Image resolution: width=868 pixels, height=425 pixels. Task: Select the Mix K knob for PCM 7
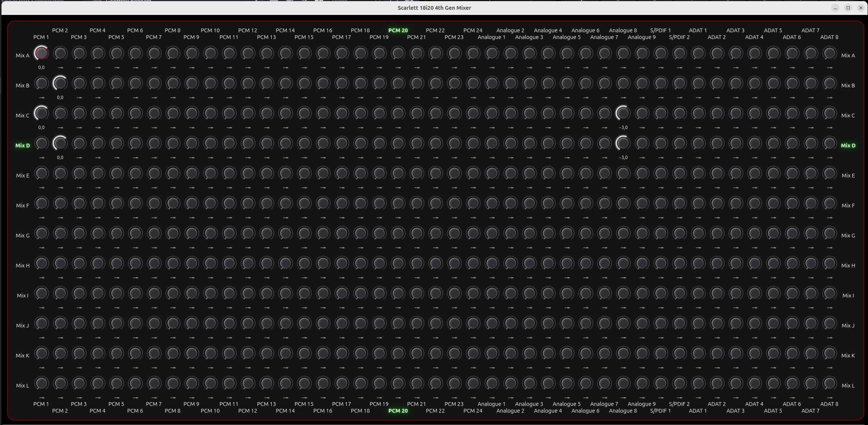click(x=154, y=353)
